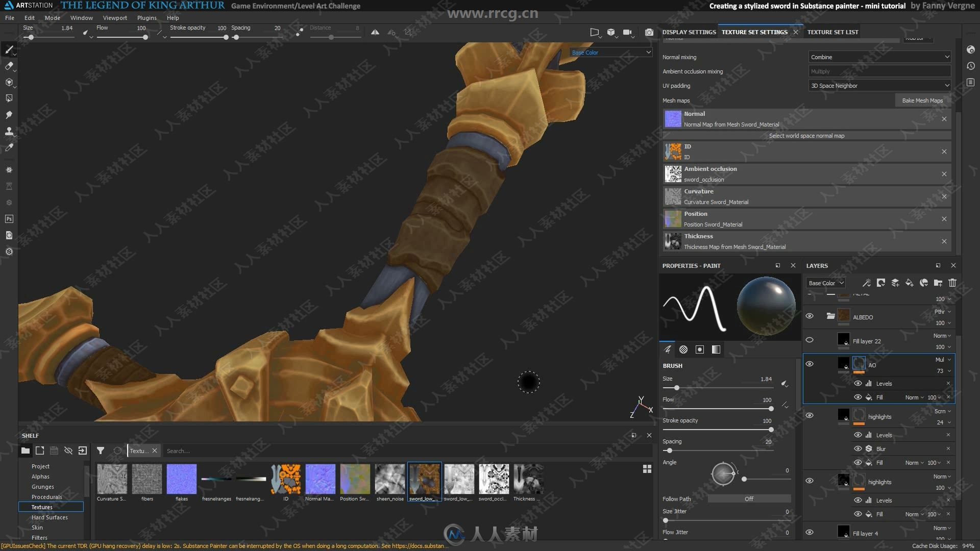Viewport: 980px width, 551px height.
Task: Click the add mask icon in Layers
Action: point(880,283)
